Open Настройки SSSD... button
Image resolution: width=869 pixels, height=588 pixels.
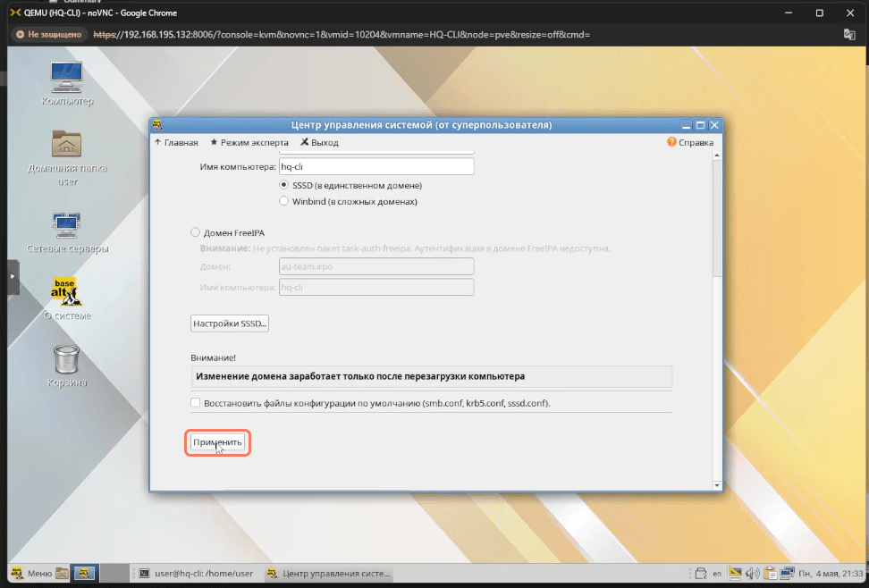230,323
